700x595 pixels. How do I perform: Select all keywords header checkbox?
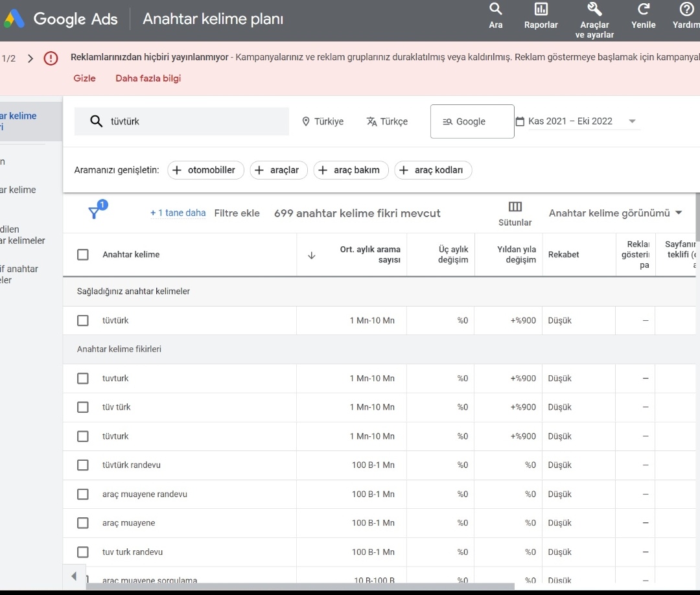coord(82,255)
